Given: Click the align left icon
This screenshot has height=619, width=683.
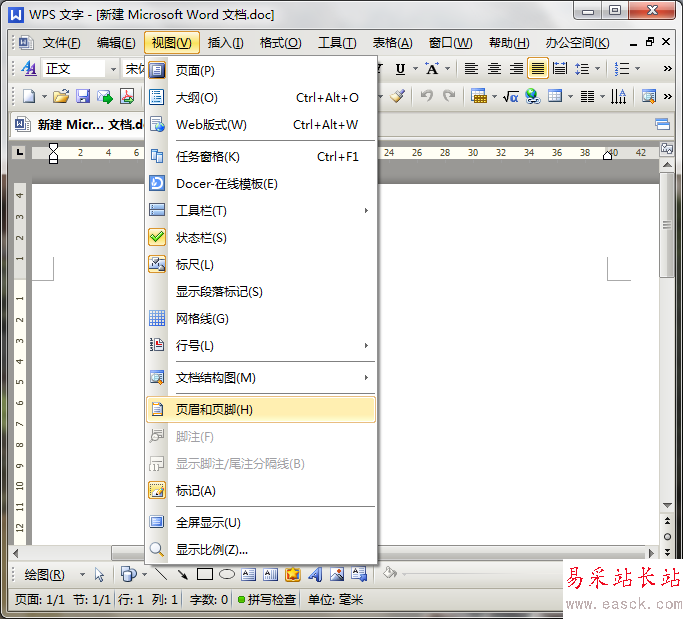Looking at the screenshot, I should 471,68.
